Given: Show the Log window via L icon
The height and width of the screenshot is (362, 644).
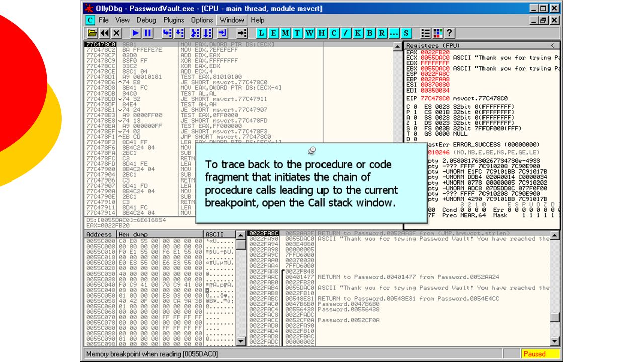Looking at the screenshot, I should pyautogui.click(x=262, y=33).
